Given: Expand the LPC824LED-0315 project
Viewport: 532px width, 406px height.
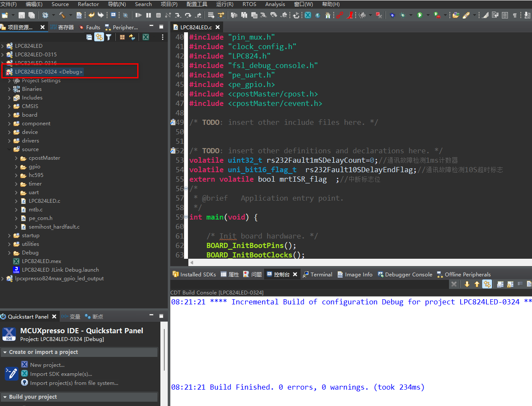Looking at the screenshot, I should [3, 55].
